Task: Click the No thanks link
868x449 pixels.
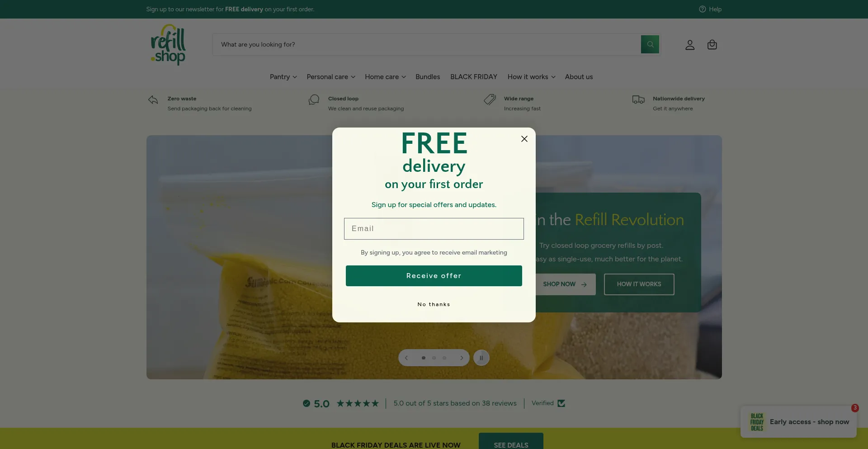Action: [434, 304]
